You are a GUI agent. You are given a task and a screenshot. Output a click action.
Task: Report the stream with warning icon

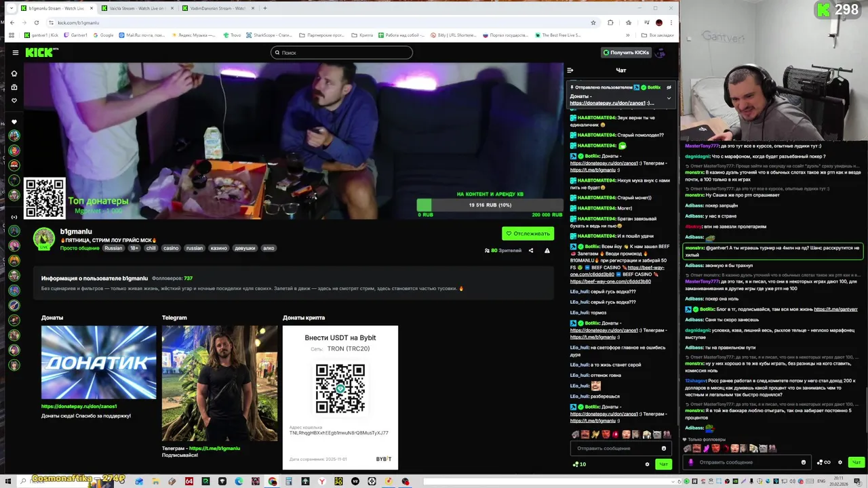point(547,250)
